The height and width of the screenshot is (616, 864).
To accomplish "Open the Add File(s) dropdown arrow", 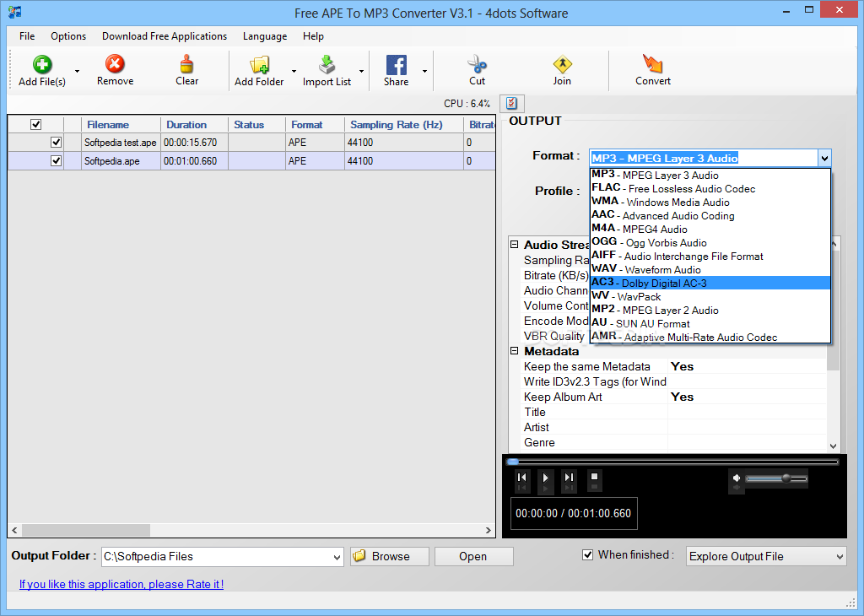I will (x=77, y=71).
